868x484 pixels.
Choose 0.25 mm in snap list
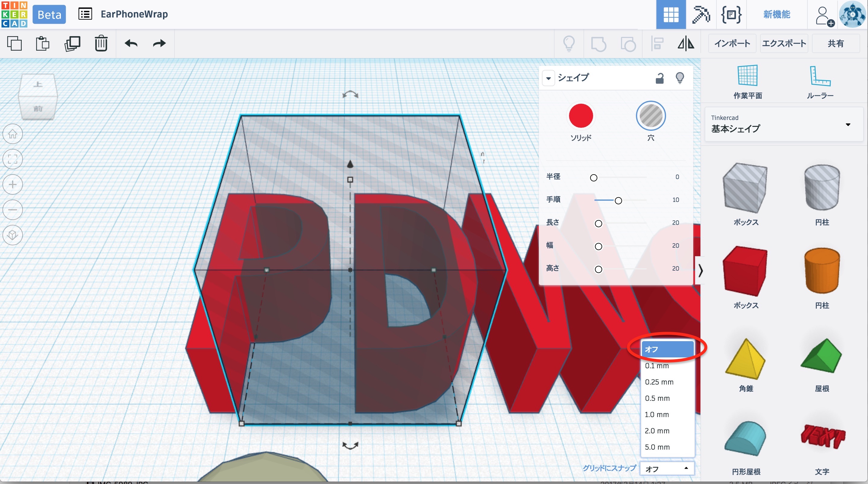(x=659, y=382)
